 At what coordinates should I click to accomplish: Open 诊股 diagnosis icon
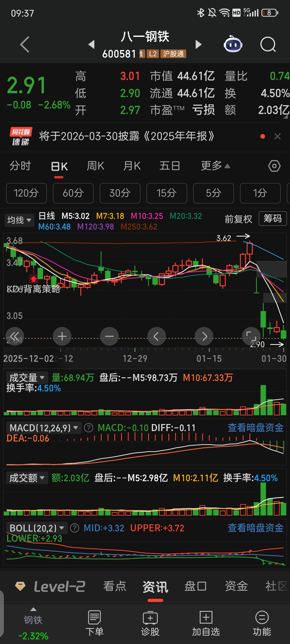tap(150, 617)
